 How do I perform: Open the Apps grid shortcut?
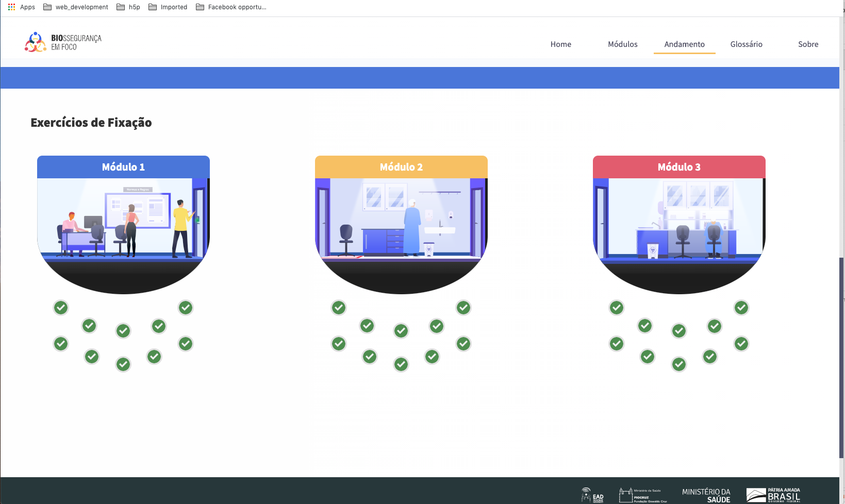point(21,7)
